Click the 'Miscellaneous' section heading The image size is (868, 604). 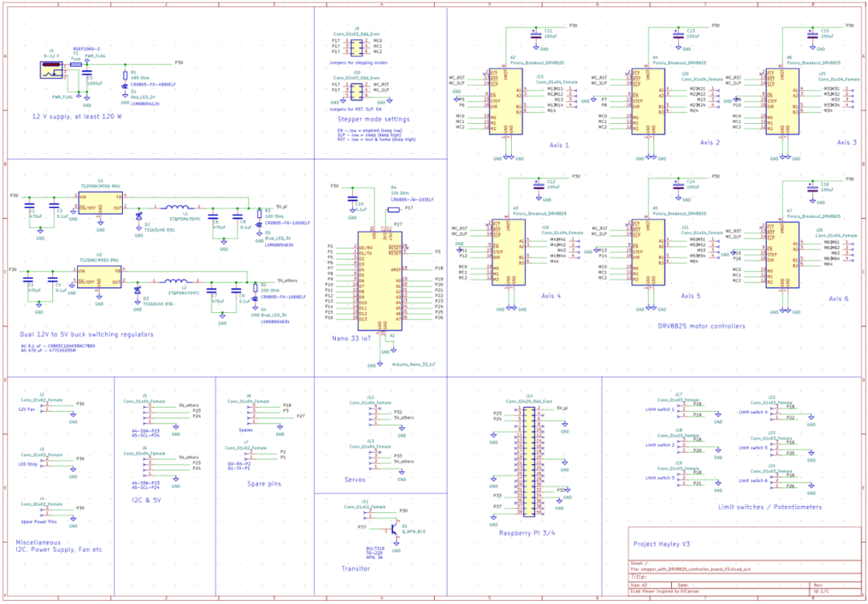click(38, 542)
